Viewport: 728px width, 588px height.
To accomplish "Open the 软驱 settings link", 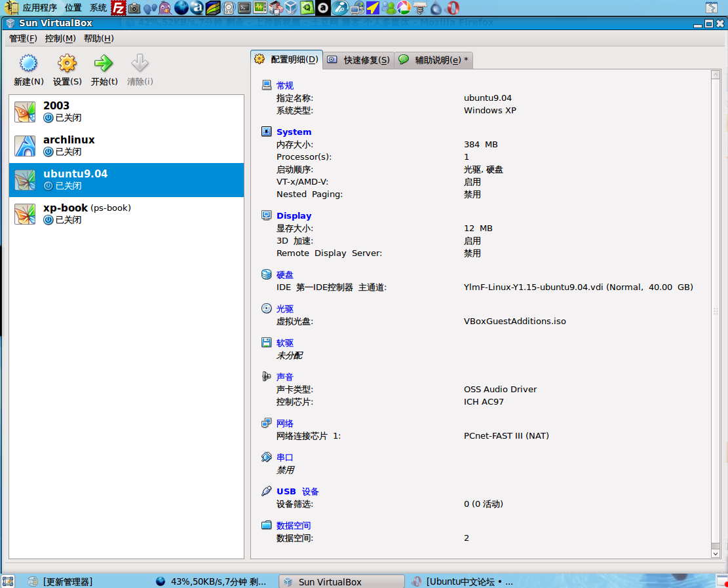I will pos(284,343).
